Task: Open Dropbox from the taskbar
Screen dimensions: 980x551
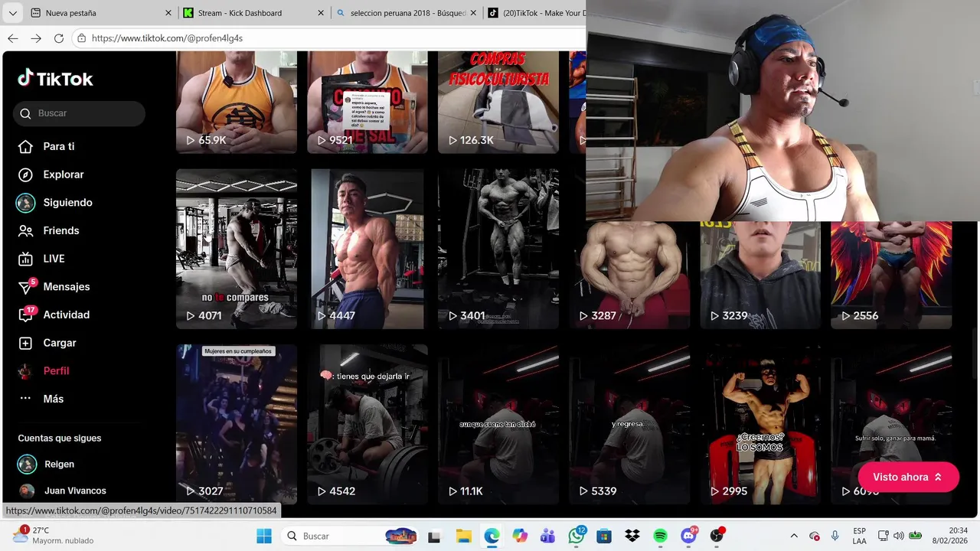Action: (632, 536)
